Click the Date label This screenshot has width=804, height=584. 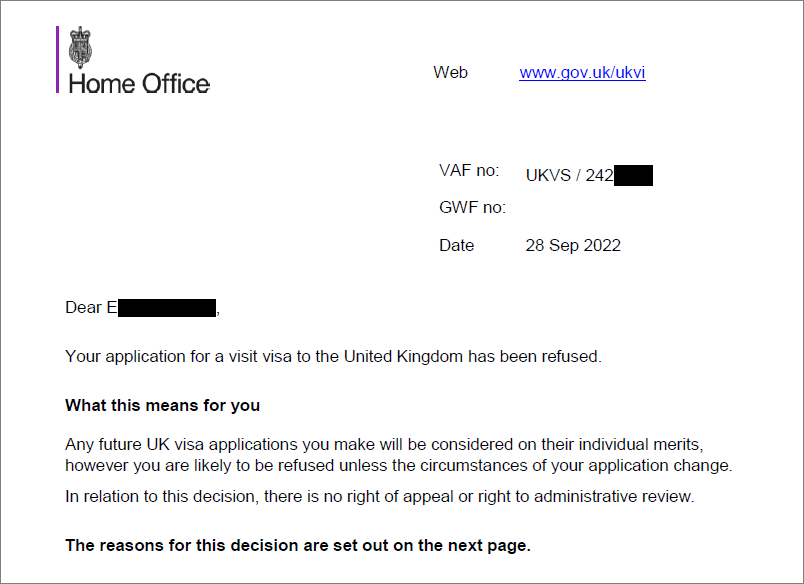pyautogui.click(x=456, y=245)
